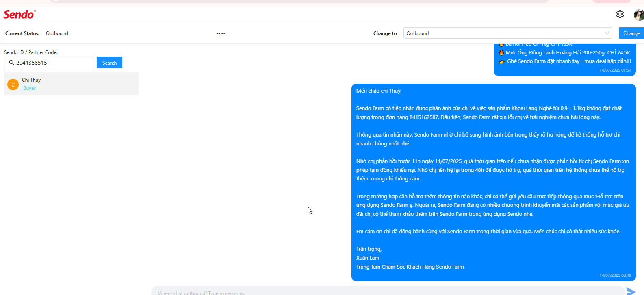
Task: Click the Outbound current status value
Action: 57,33
